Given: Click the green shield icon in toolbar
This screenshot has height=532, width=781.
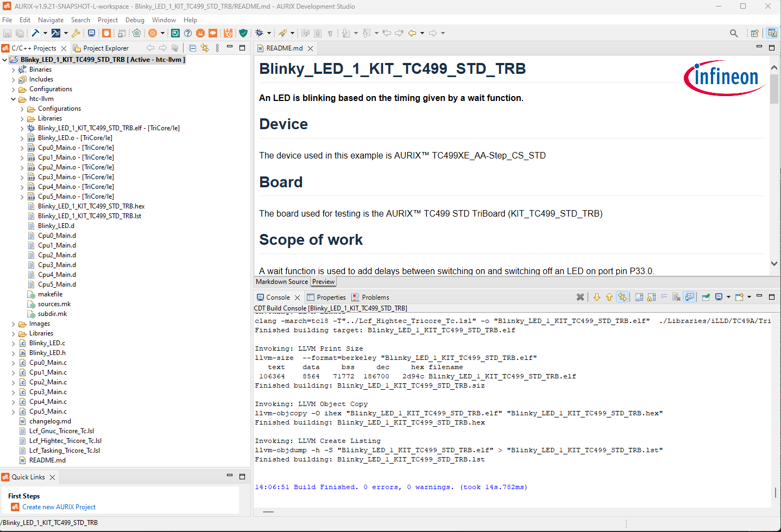Looking at the screenshot, I should (x=243, y=33).
